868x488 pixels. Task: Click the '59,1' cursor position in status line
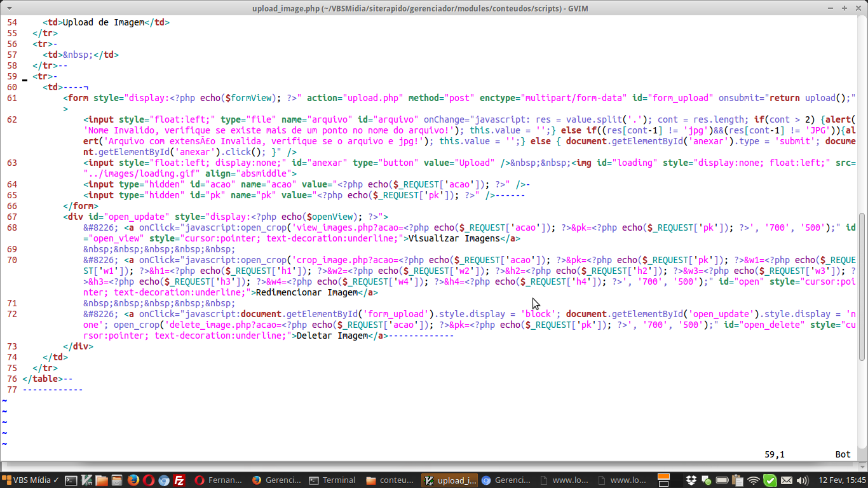[775, 455]
